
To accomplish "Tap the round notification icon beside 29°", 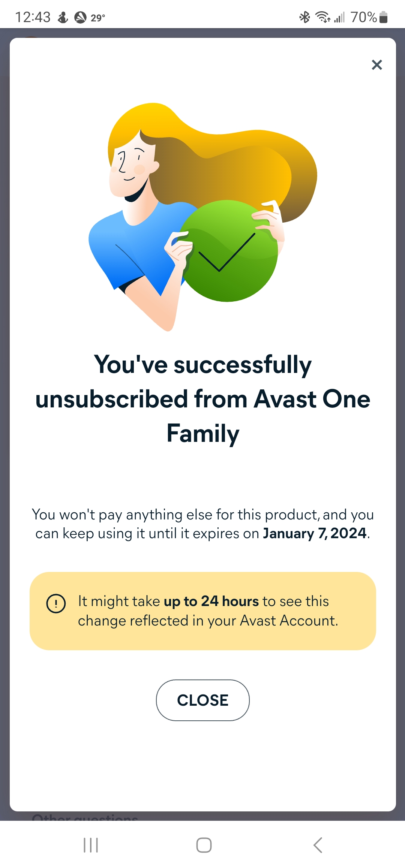I will pos(80,17).
